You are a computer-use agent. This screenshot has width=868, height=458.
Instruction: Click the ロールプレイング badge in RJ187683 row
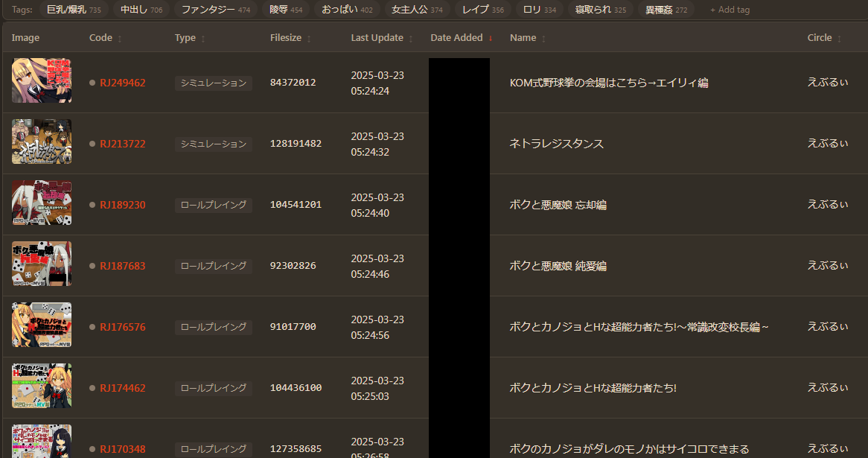[214, 266]
